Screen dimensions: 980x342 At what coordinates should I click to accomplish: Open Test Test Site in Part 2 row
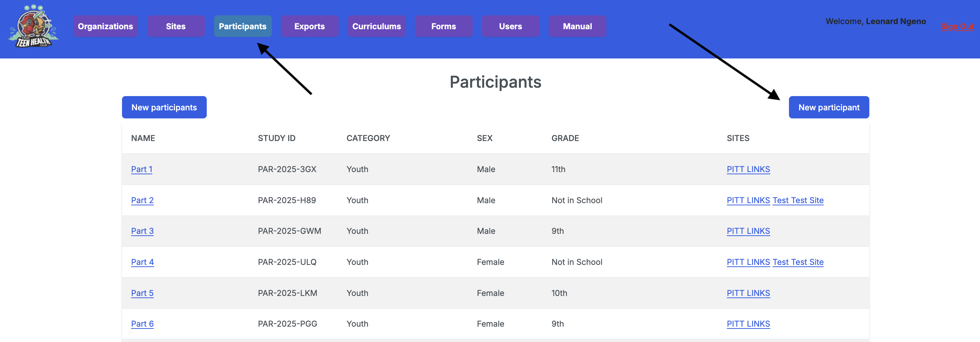point(798,200)
